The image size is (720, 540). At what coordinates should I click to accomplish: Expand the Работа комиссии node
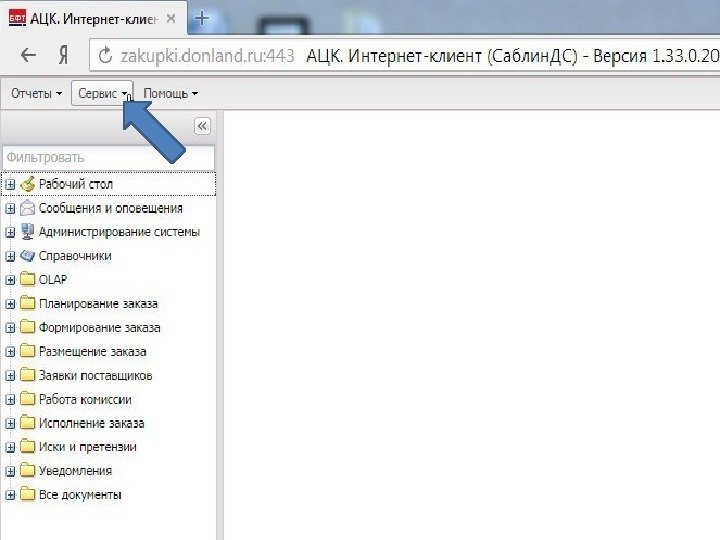coord(10,399)
